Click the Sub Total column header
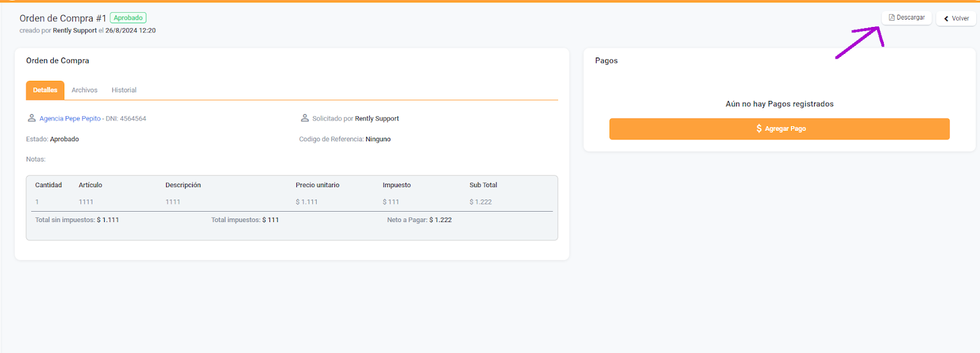This screenshot has width=980, height=353. tap(483, 185)
